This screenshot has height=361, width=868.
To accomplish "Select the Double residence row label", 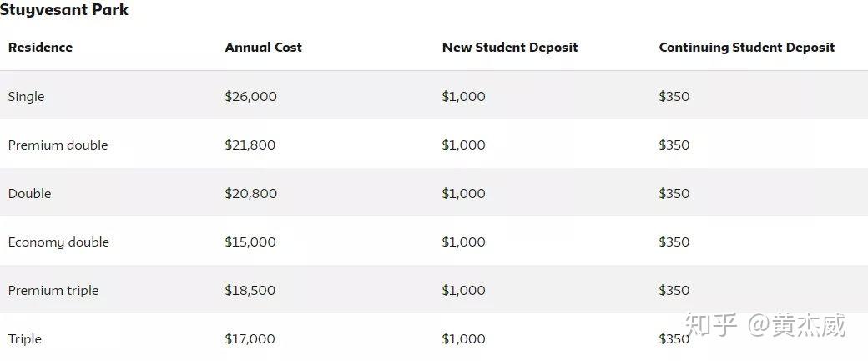I will click(x=29, y=194).
